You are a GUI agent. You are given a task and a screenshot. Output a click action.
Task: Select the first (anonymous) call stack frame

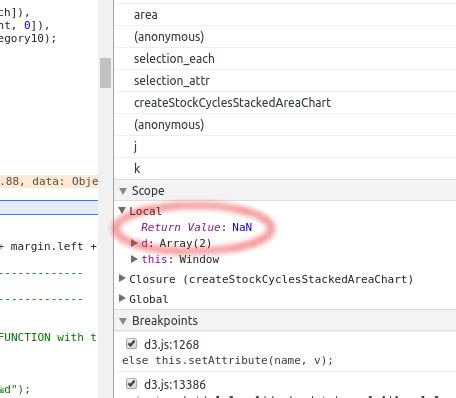coord(285,37)
